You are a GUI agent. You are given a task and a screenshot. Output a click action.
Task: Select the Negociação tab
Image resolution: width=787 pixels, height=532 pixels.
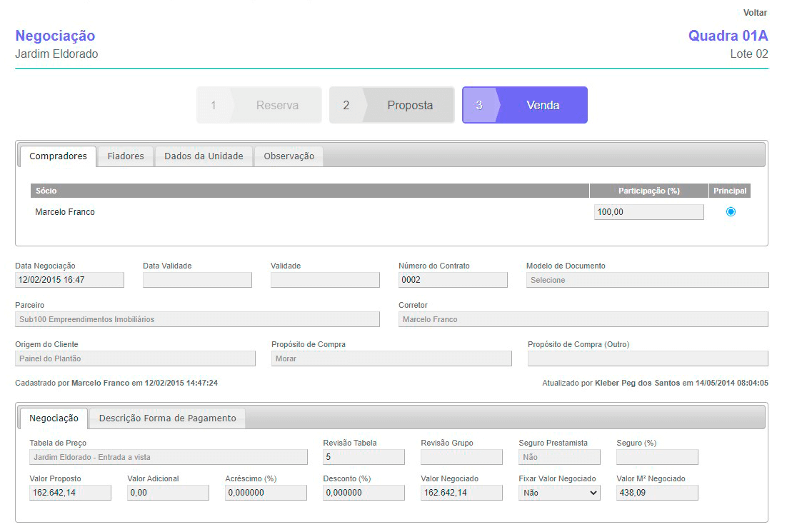point(54,418)
